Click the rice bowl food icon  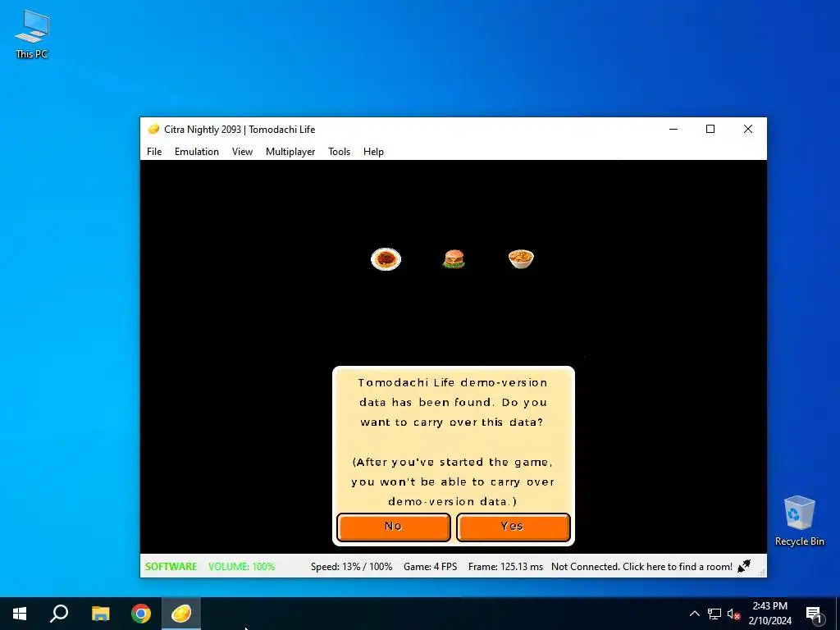tap(521, 258)
